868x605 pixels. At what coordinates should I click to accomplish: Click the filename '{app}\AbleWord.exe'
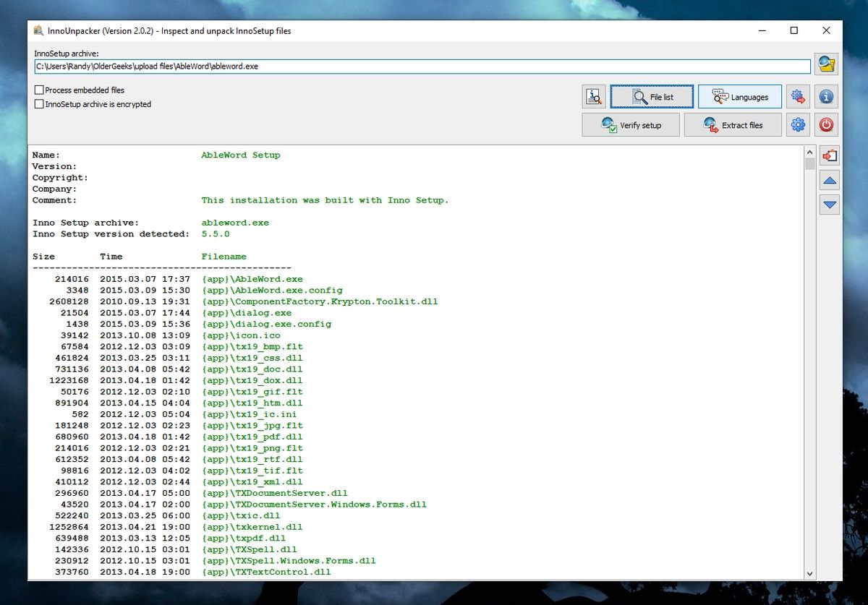(x=252, y=279)
